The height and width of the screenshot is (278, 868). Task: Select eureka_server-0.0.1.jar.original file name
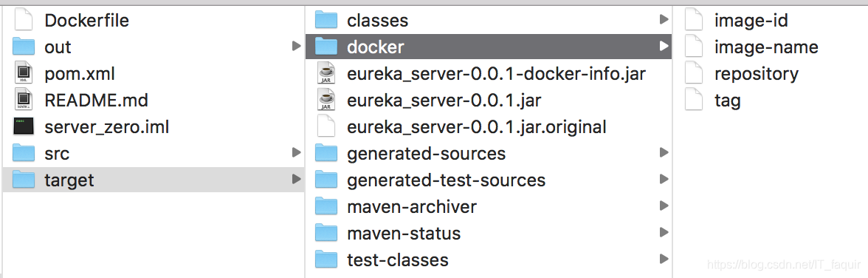pyautogui.click(x=477, y=127)
